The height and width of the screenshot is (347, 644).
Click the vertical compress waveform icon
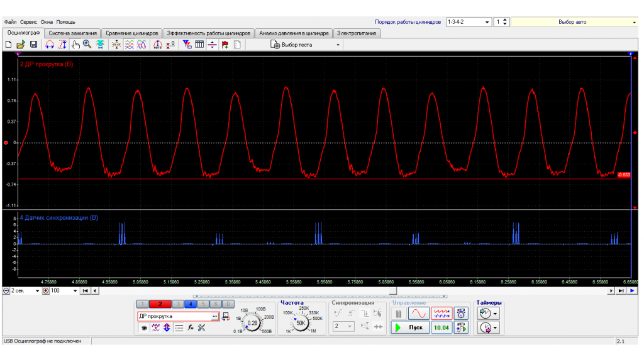(116, 45)
